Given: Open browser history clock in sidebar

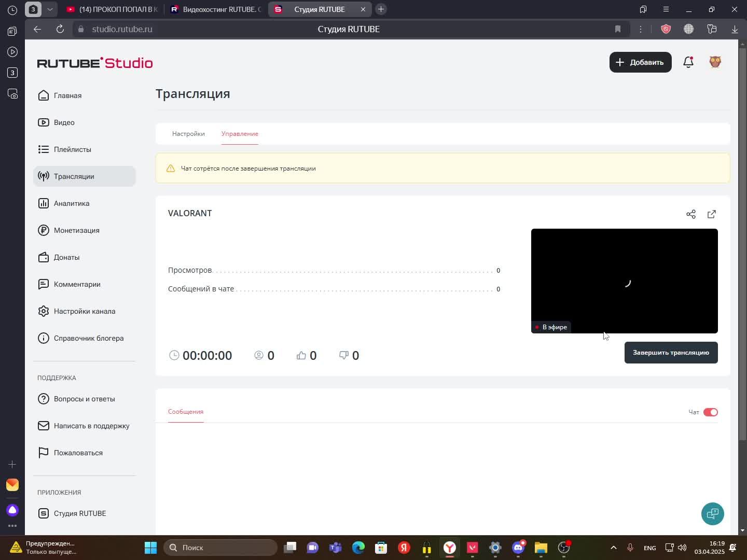Looking at the screenshot, I should pos(12,10).
